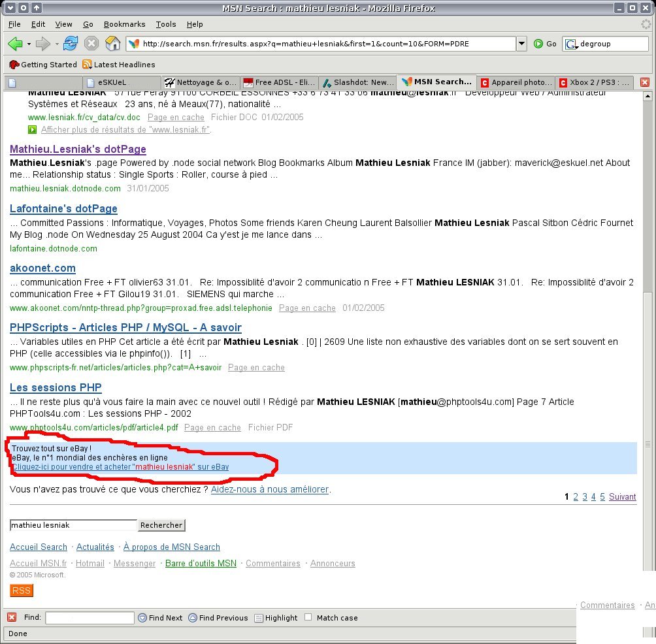The width and height of the screenshot is (656, 644).
Task: Open the Barre d'outils MSN link
Action: pyautogui.click(x=201, y=563)
